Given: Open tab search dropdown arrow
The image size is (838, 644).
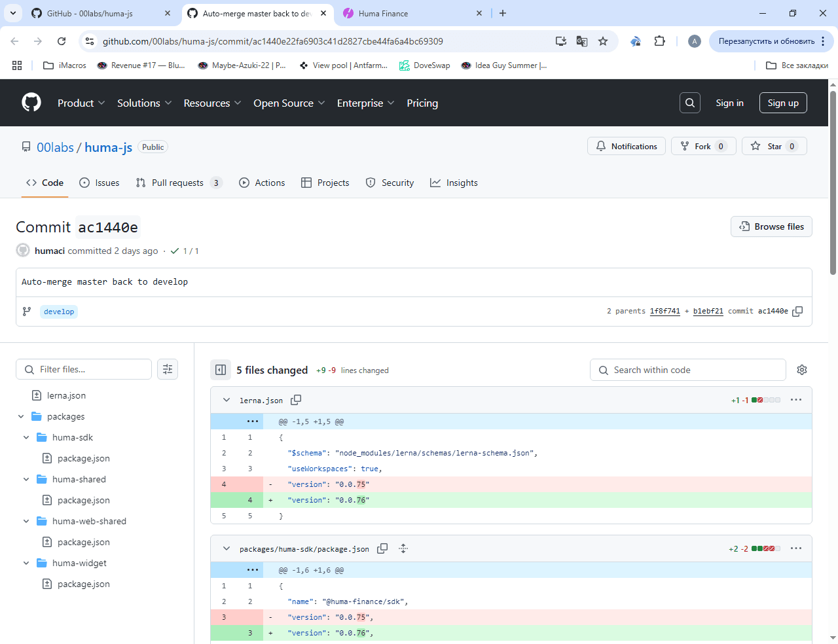Looking at the screenshot, I should tap(13, 13).
